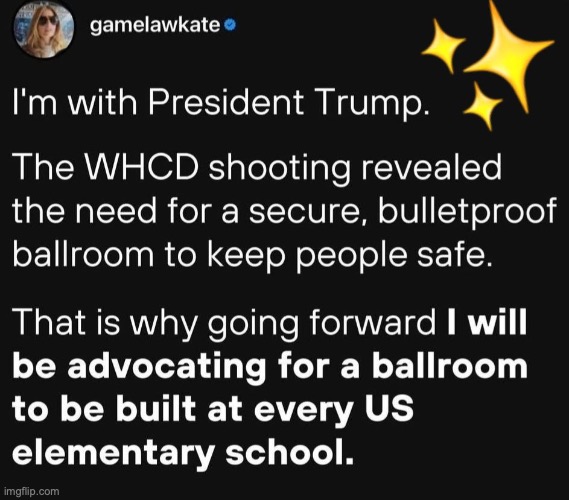Click the word "shooting"

[280, 170]
